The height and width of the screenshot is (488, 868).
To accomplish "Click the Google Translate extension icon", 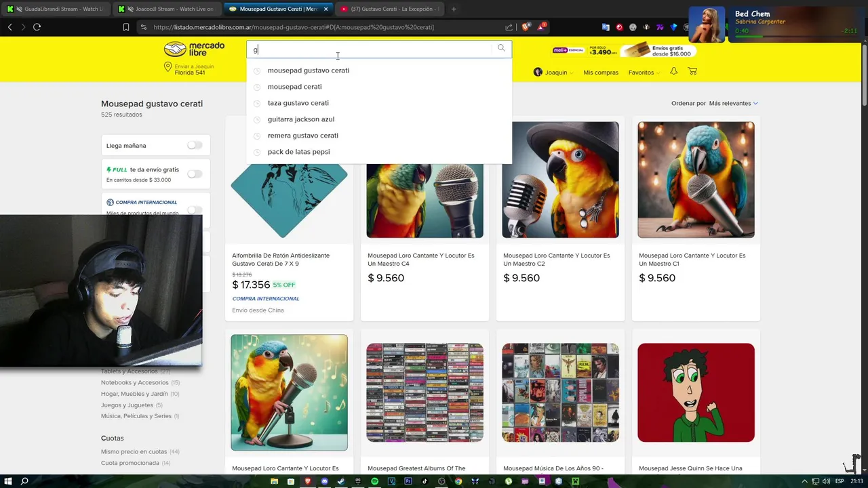I will (606, 27).
